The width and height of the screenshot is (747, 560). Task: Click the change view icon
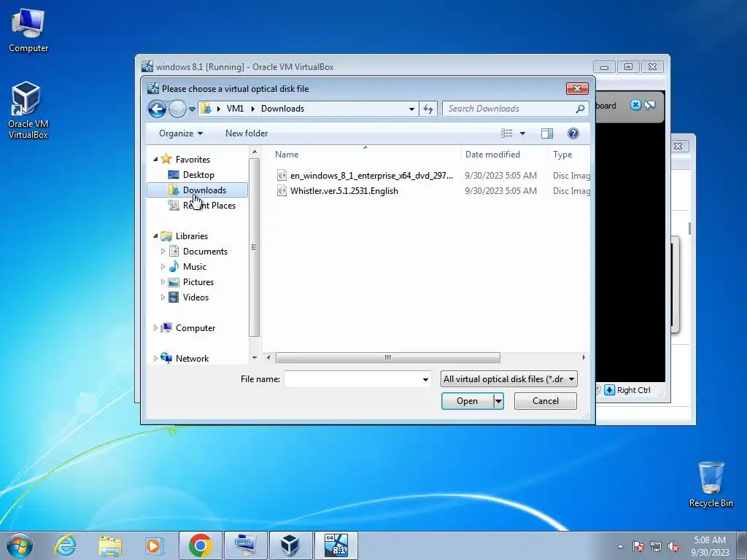coord(506,133)
